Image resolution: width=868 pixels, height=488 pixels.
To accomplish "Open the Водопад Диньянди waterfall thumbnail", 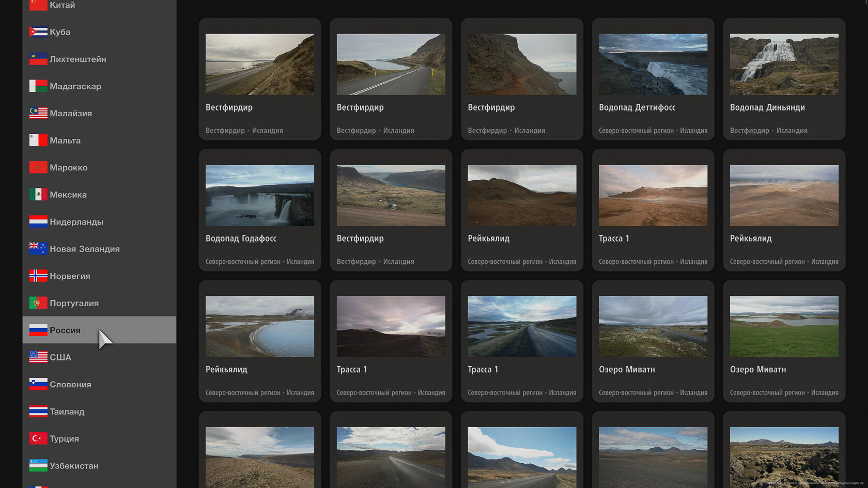I will (784, 65).
